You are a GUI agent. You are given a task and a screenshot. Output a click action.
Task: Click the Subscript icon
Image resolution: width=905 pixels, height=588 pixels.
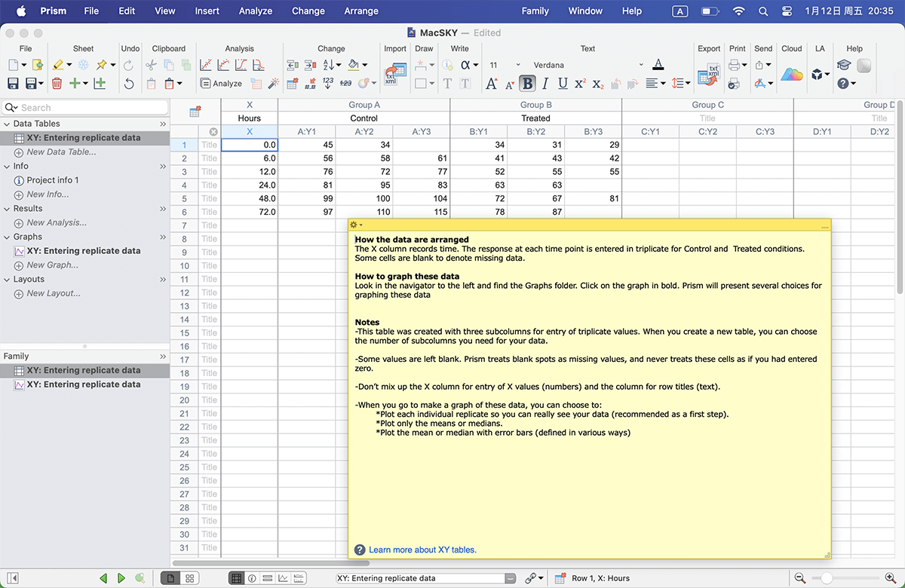[598, 84]
